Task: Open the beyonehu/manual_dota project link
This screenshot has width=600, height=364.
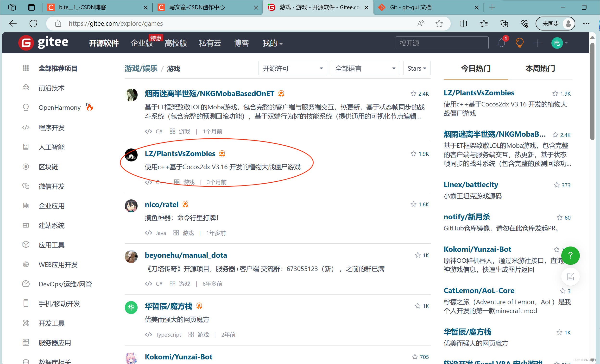Action: pyautogui.click(x=186, y=255)
